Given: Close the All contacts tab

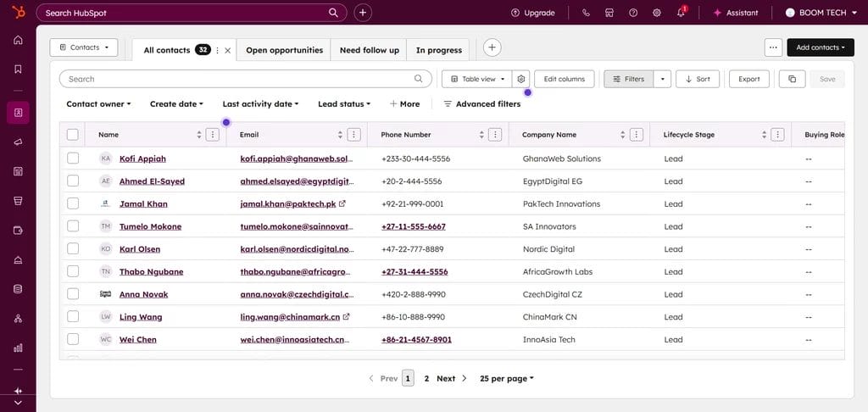Looking at the screenshot, I should (x=227, y=50).
